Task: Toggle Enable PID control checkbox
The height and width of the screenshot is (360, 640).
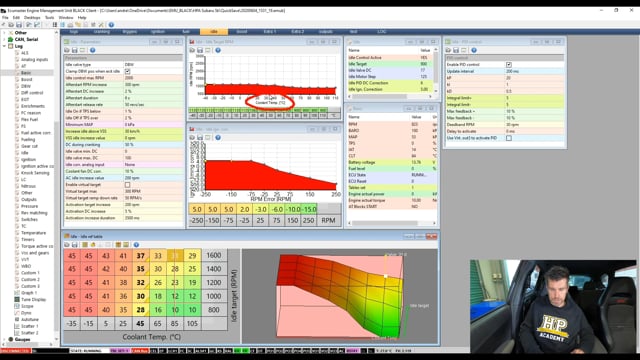Action: tap(509, 65)
